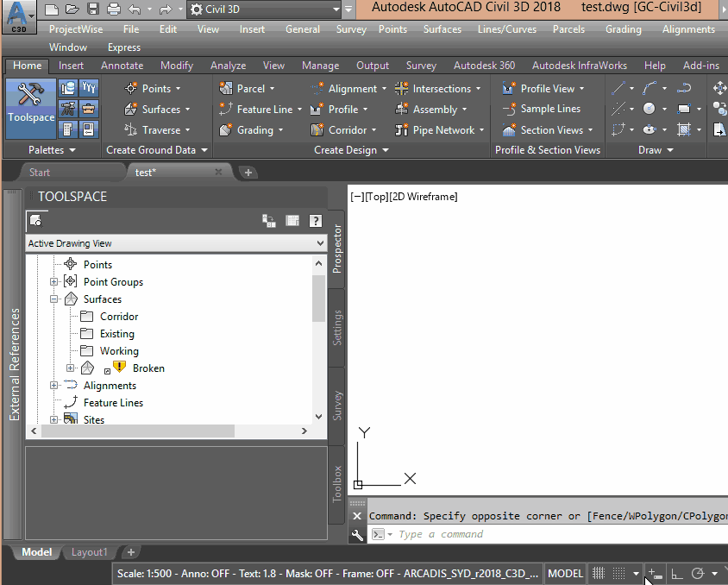Click the Intersections tool icon

[x=402, y=88]
